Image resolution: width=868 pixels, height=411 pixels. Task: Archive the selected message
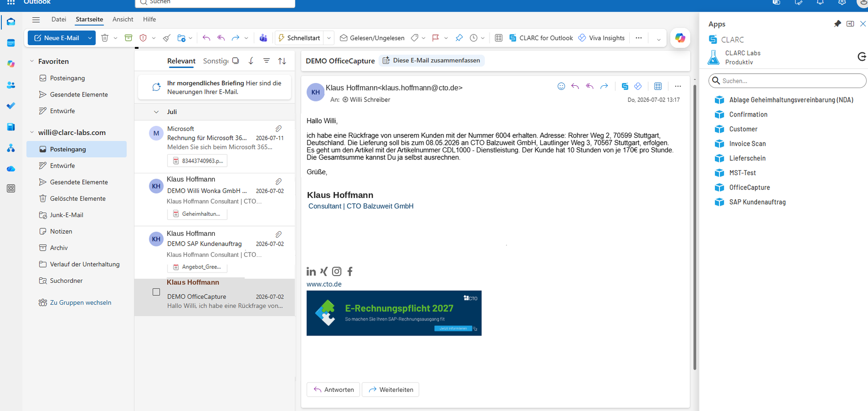[x=129, y=38]
